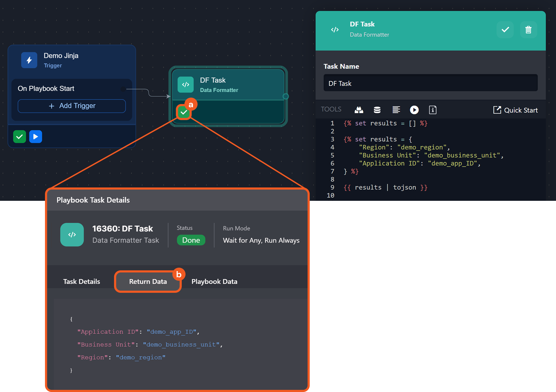Viewport: 556px width, 392px height.
Task: Open the Quick Start link
Action: pyautogui.click(x=515, y=110)
